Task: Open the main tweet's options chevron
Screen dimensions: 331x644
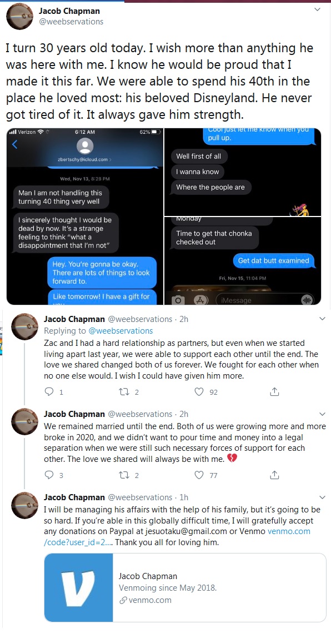Action: point(318,9)
